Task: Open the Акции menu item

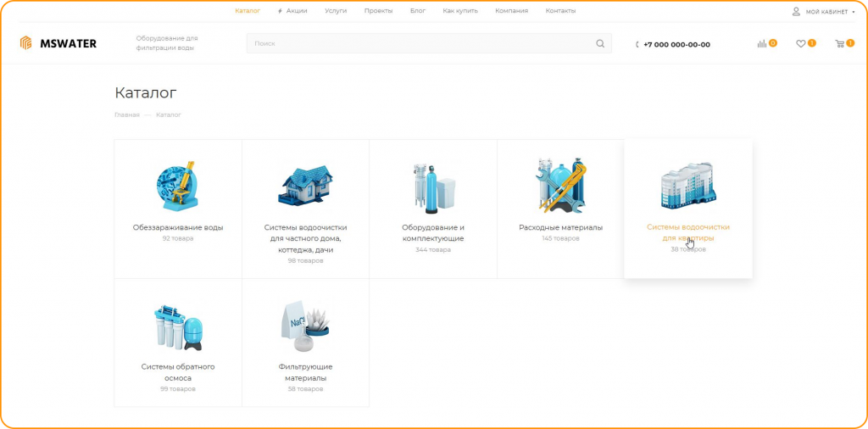Action: pos(296,11)
